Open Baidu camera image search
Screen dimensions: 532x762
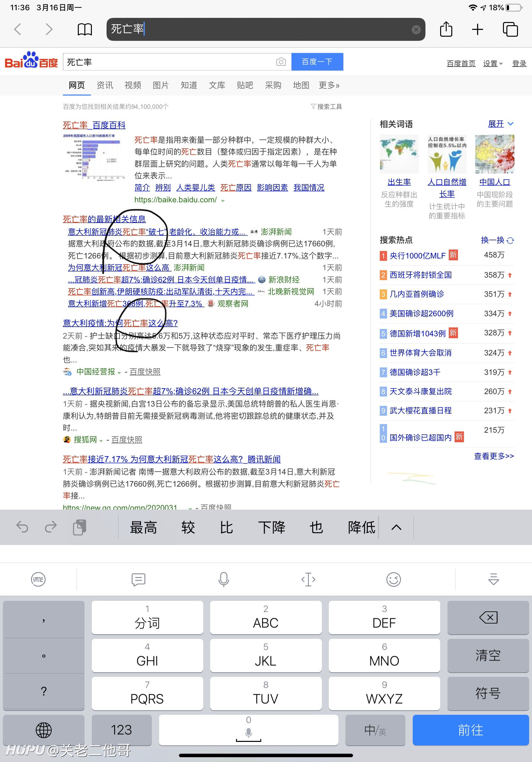pyautogui.click(x=281, y=62)
